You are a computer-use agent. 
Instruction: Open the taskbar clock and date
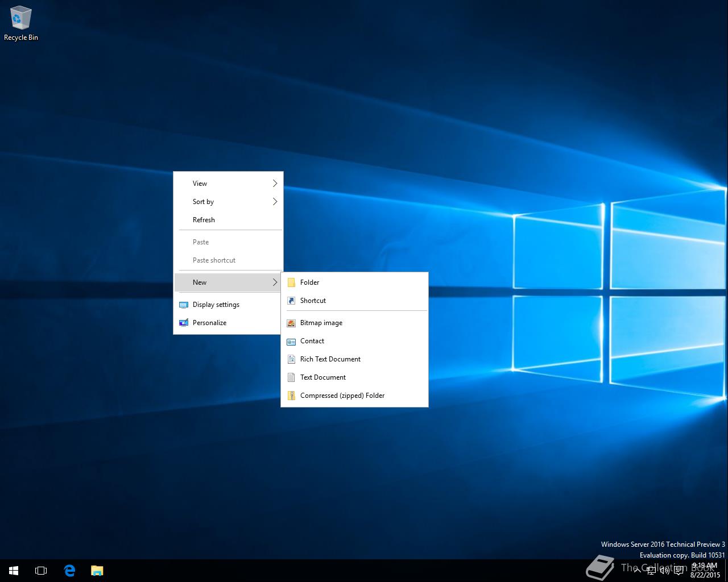coord(705,571)
